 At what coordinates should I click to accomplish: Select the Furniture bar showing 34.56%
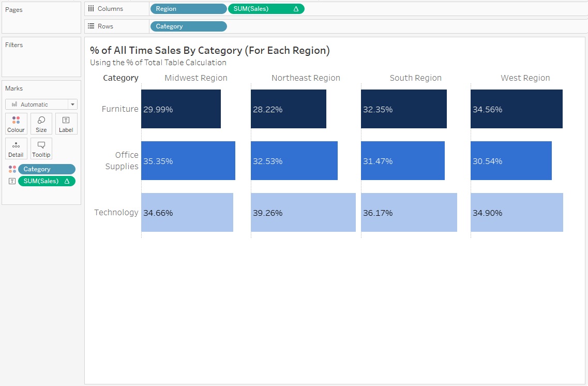516,109
